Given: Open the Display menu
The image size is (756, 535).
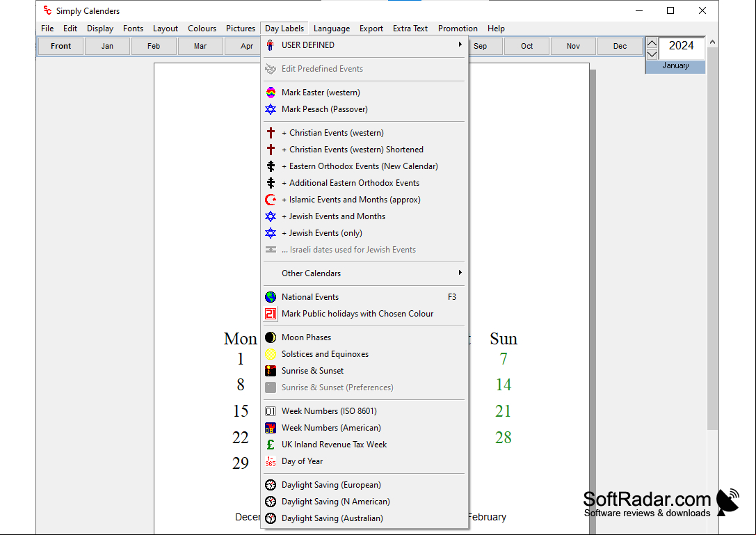Looking at the screenshot, I should point(100,29).
